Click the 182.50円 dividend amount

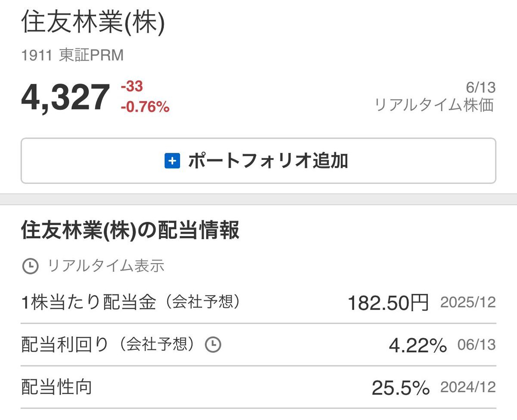coord(388,303)
